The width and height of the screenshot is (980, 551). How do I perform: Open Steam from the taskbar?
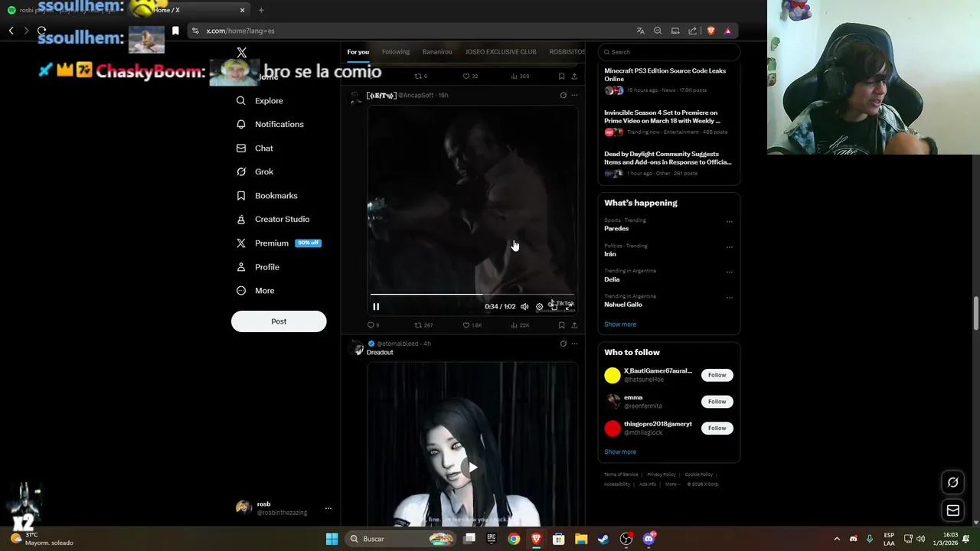pyautogui.click(x=603, y=539)
